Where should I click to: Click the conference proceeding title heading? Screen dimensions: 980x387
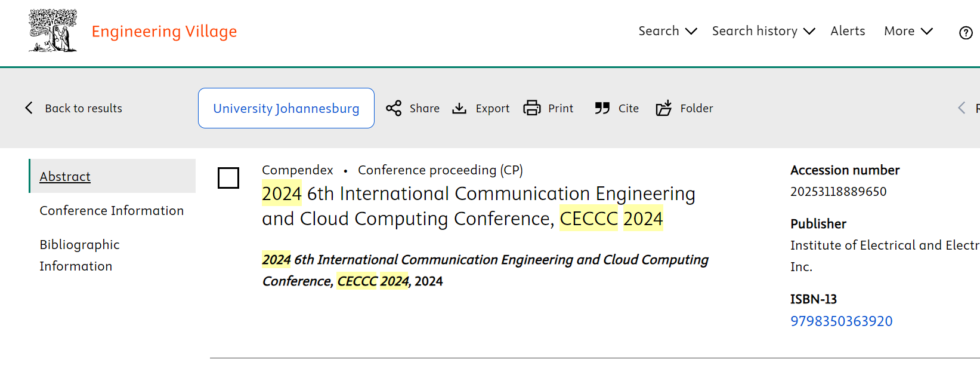[478, 206]
